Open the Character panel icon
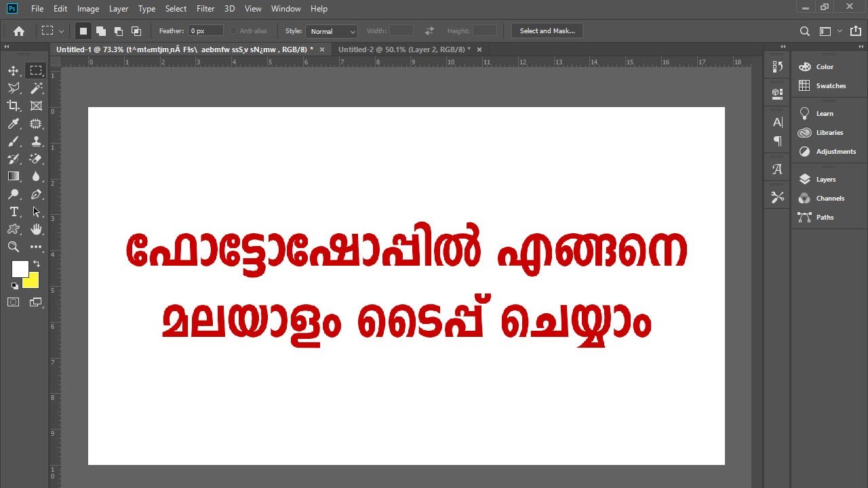Viewport: 868px width, 488px height. pyautogui.click(x=777, y=123)
